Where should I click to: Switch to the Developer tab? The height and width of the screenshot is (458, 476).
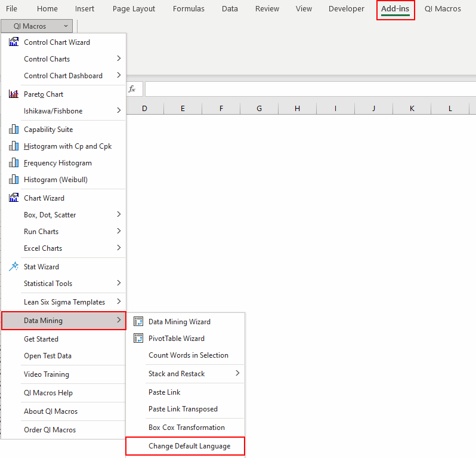click(347, 9)
